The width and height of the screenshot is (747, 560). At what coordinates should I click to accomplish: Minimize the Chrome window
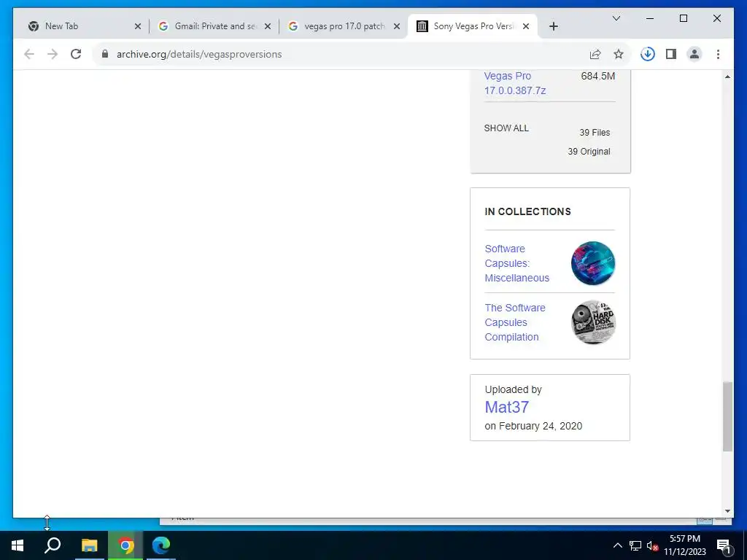point(650,18)
